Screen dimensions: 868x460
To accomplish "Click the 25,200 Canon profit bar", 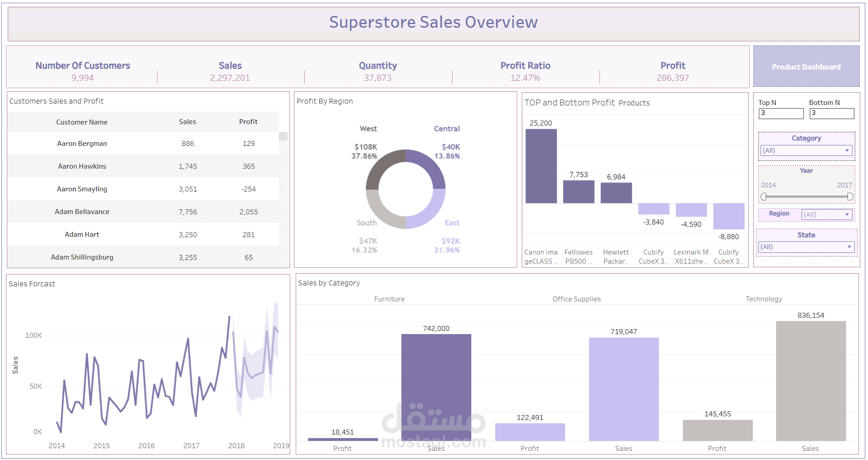I will tap(541, 166).
